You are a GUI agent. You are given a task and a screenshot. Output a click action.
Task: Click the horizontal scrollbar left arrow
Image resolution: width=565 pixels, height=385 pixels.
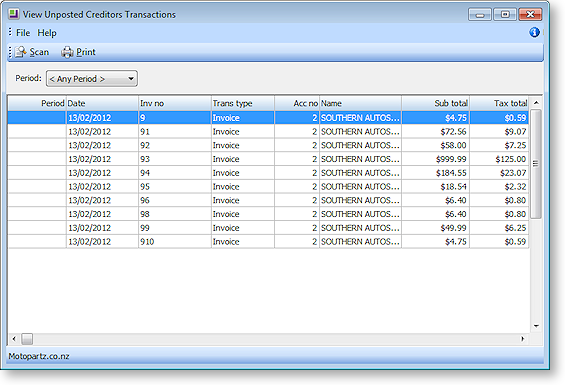[14, 339]
